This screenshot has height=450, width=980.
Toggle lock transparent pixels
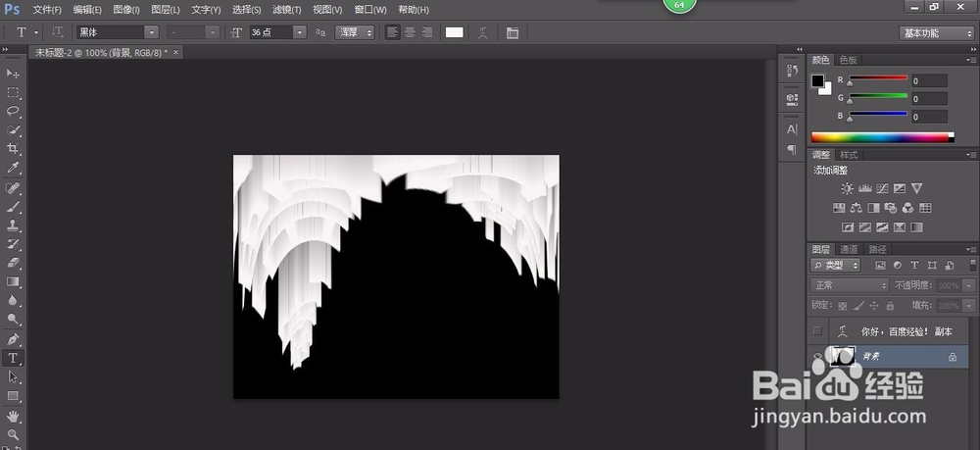point(843,306)
